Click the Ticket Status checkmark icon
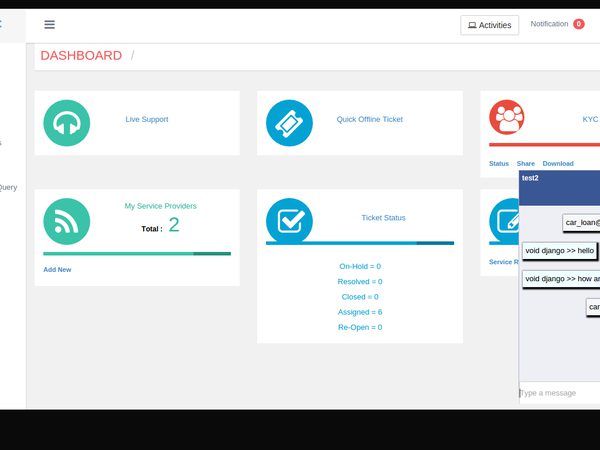600x450 pixels. tap(289, 220)
